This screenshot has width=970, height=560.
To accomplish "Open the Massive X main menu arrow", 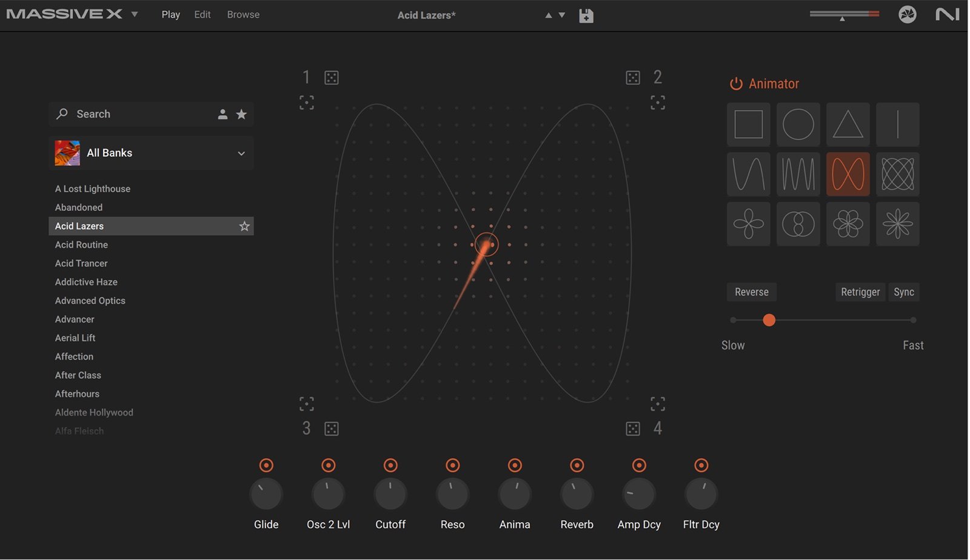I will (x=135, y=14).
